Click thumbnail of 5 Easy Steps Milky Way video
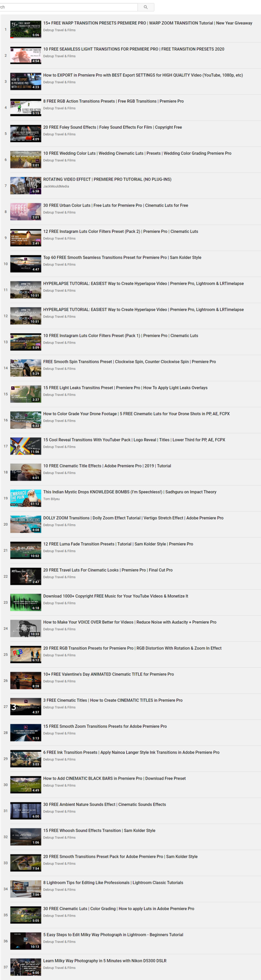The height and width of the screenshot is (980, 261). 25,941
